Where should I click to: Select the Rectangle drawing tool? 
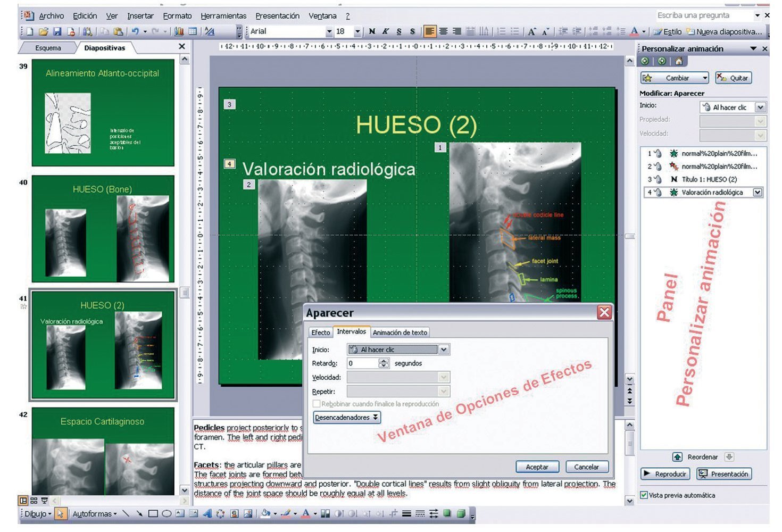click(x=153, y=514)
